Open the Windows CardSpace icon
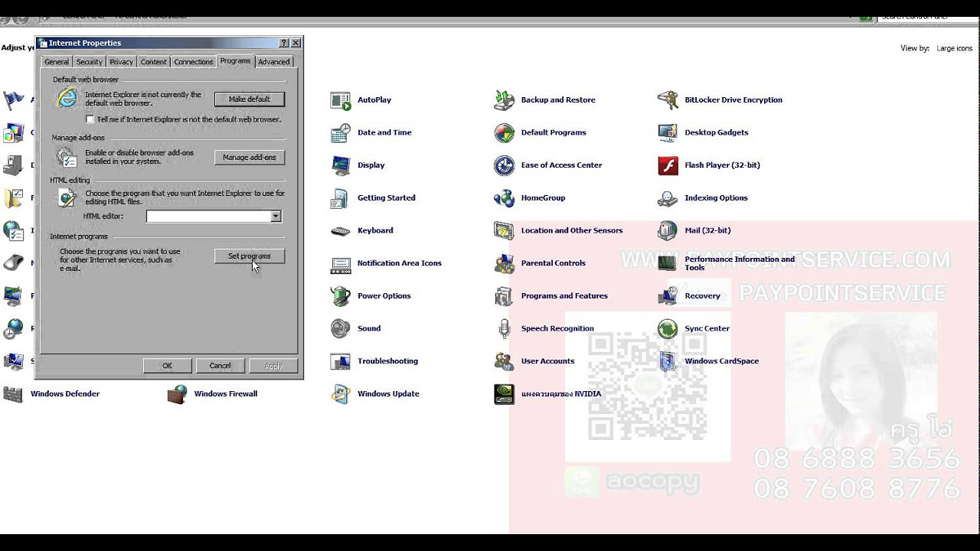This screenshot has height=551, width=980. click(668, 361)
